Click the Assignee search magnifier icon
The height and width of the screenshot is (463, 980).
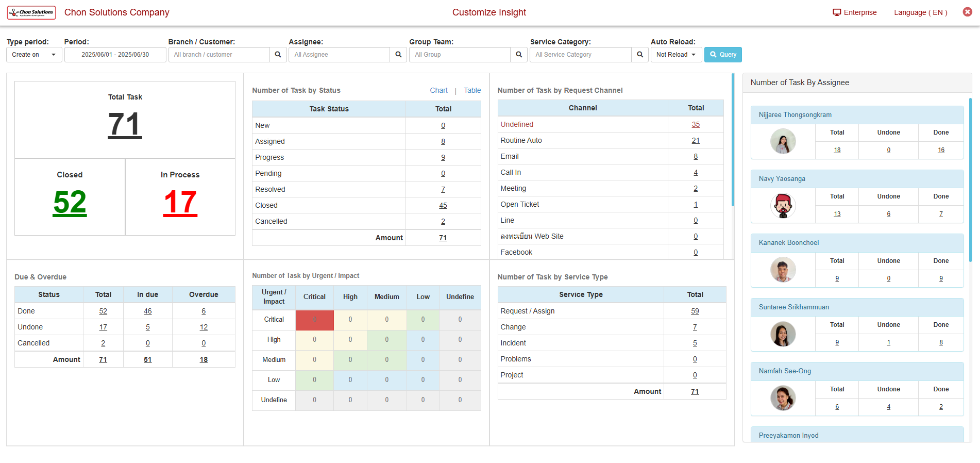pyautogui.click(x=398, y=55)
